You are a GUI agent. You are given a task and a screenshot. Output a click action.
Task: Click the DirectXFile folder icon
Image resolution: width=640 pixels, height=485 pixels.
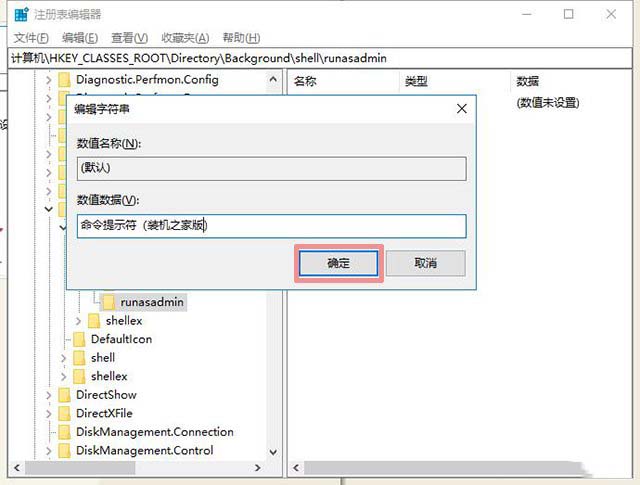(x=64, y=414)
